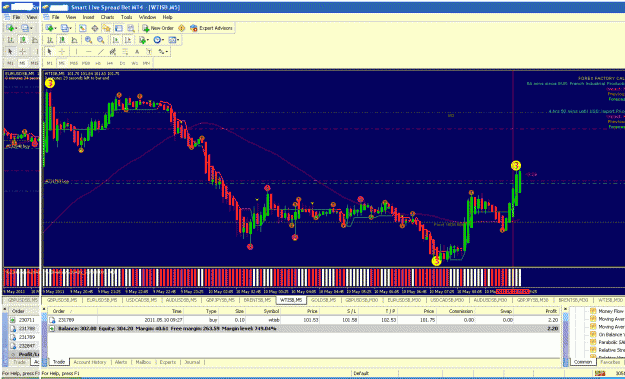The height and width of the screenshot is (379, 625).
Task: Open File menu in left background window
Action: pyautogui.click(x=16, y=17)
